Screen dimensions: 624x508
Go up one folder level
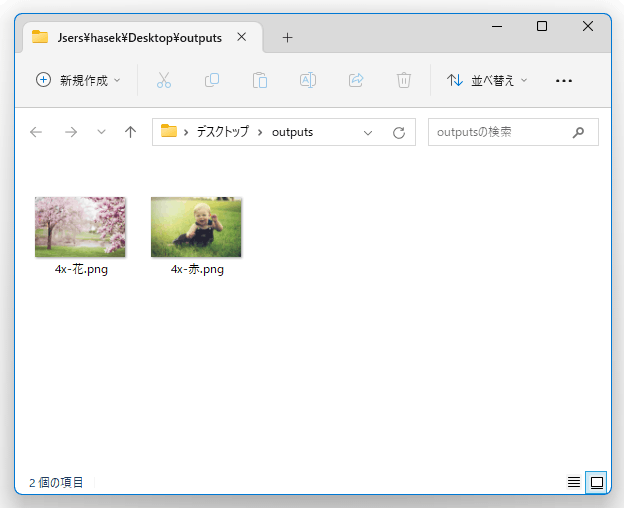[130, 132]
